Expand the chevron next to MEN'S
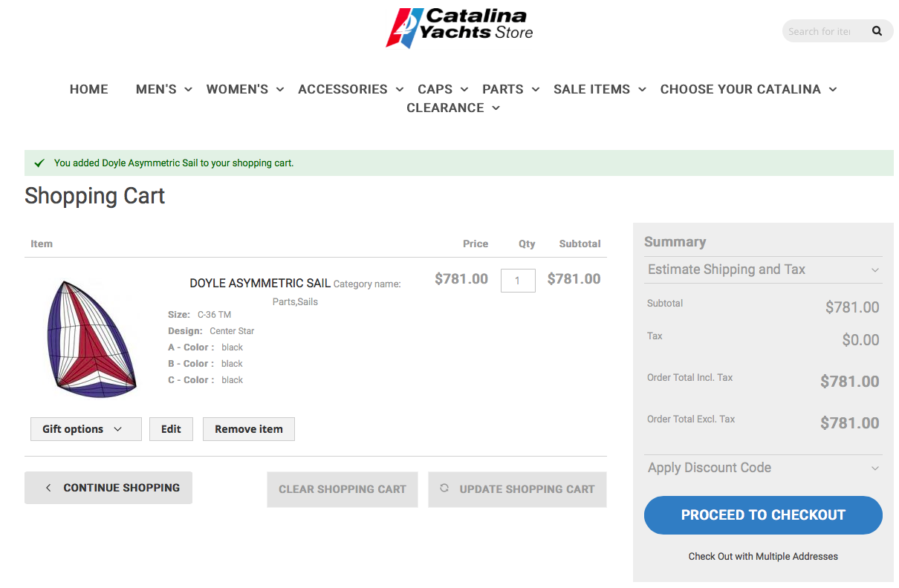The height and width of the screenshot is (588, 899). pos(189,89)
